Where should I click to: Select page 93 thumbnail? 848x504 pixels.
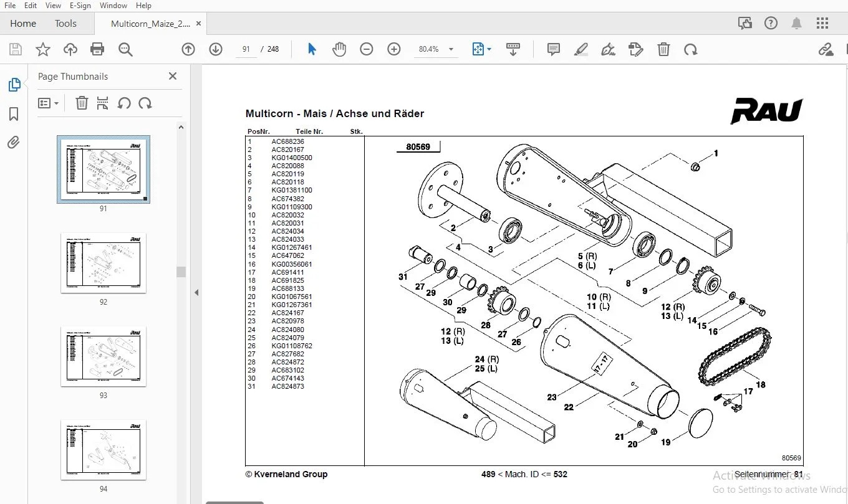(104, 356)
